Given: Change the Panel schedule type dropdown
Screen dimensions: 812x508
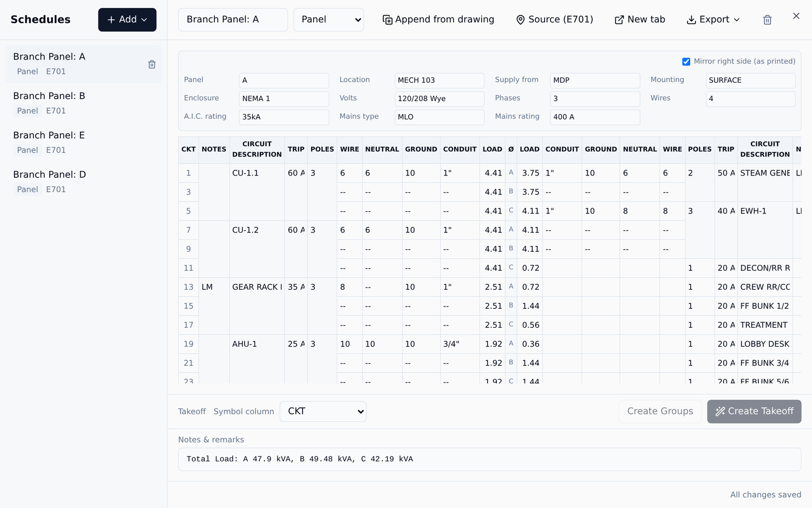Looking at the screenshot, I should pyautogui.click(x=329, y=19).
